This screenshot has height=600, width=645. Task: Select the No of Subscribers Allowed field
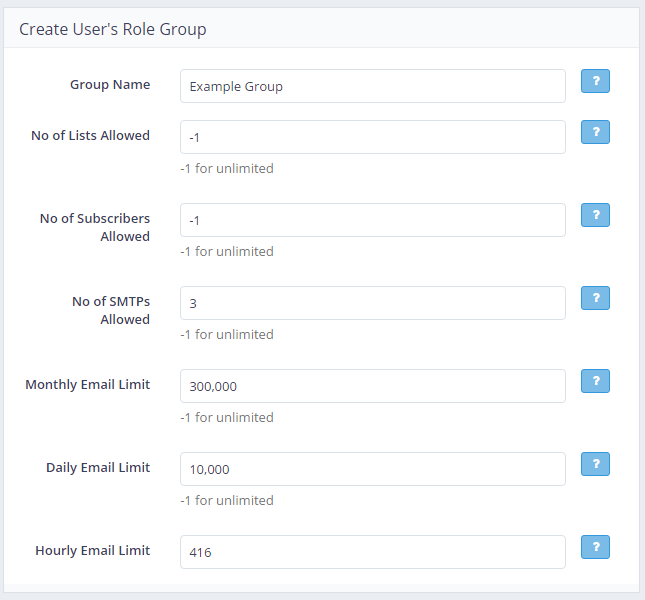(x=372, y=220)
